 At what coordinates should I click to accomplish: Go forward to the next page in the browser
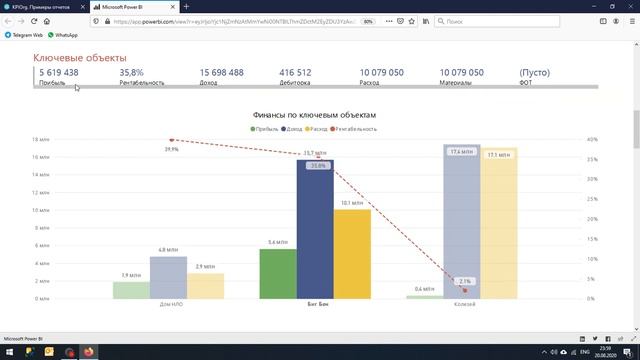pos(21,21)
